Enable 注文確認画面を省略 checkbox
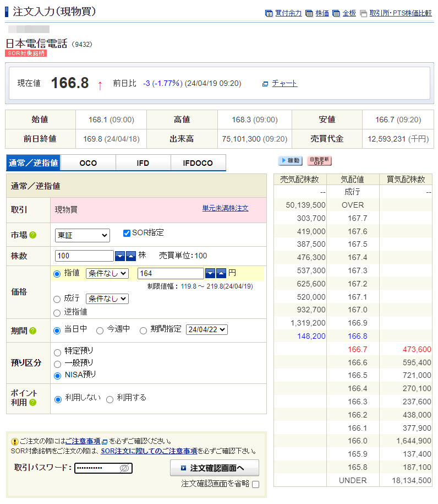This screenshot has width=438, height=504. 255,484
